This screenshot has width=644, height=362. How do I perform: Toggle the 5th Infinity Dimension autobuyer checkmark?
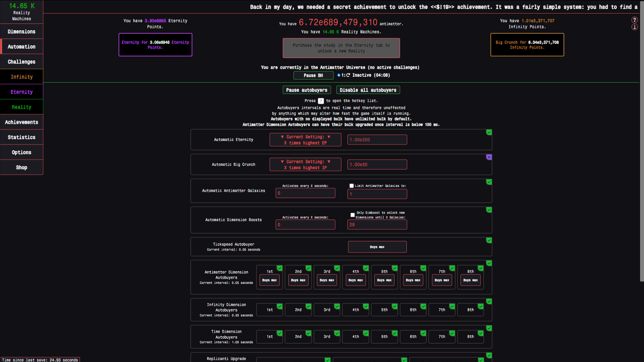(x=395, y=306)
